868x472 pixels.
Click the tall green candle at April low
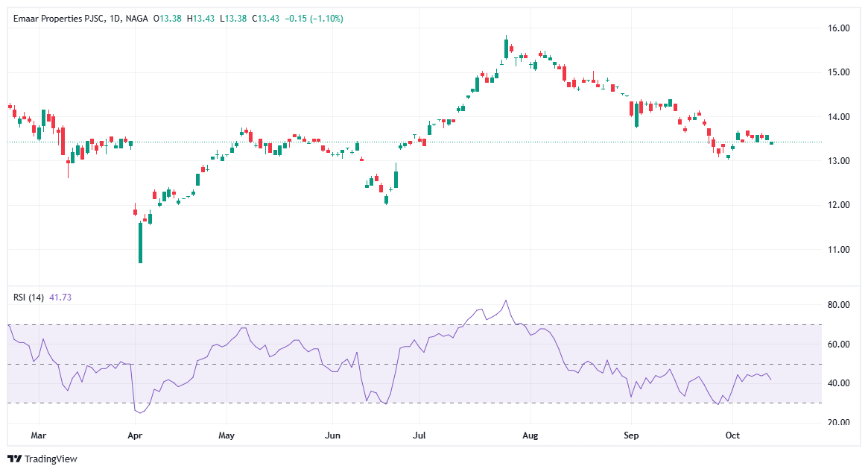140,242
